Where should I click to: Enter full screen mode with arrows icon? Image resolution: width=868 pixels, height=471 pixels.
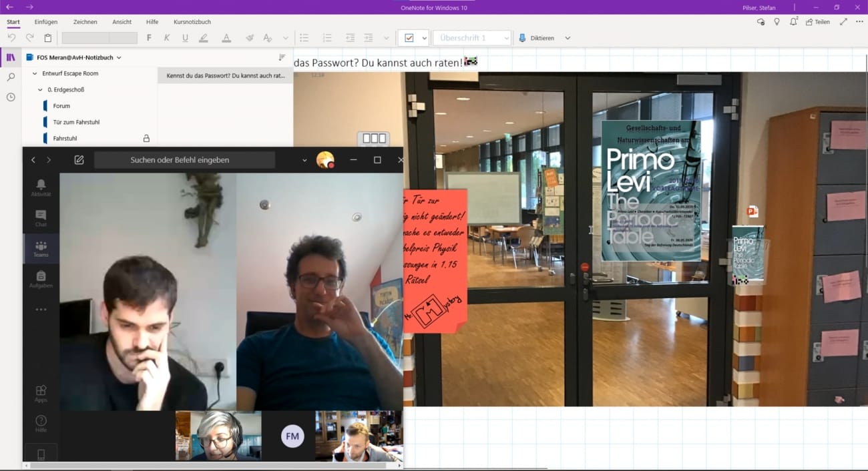843,22
